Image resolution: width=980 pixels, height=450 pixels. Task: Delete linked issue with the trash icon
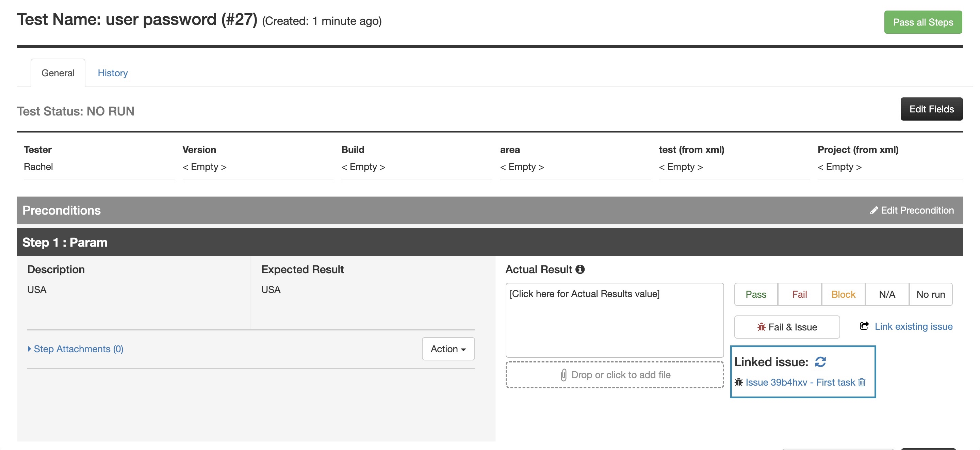click(862, 382)
